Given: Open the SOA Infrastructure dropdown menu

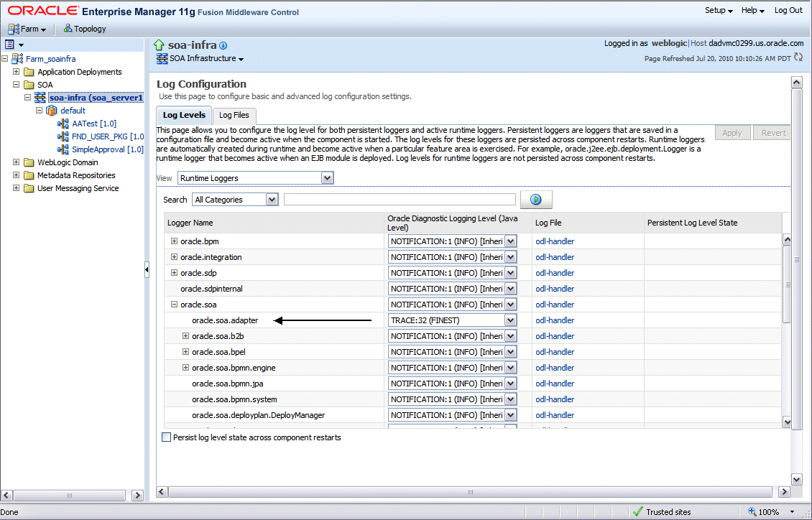Looking at the screenshot, I should tap(207, 58).
